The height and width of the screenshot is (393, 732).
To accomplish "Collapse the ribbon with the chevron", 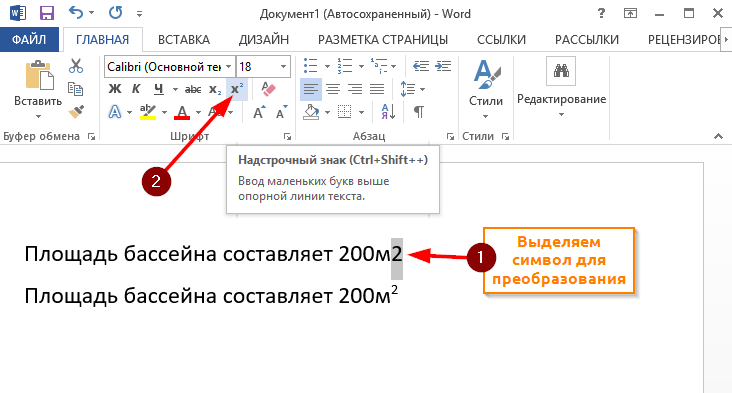I will [x=718, y=136].
